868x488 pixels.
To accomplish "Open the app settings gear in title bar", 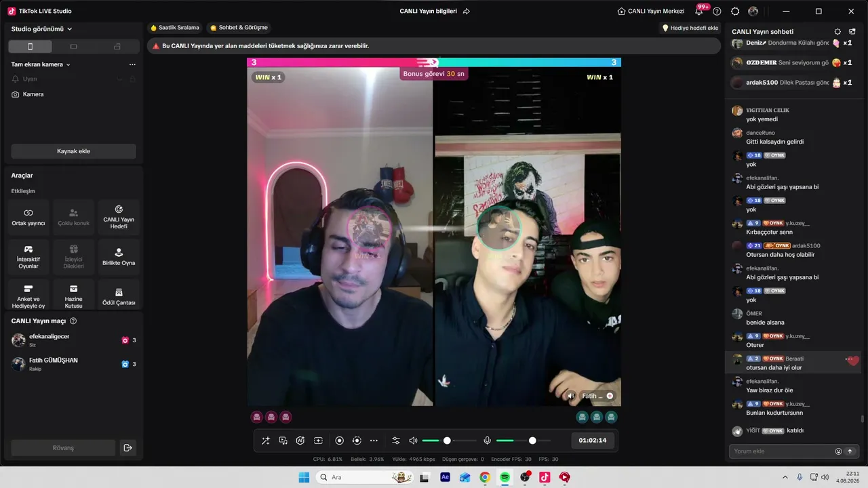I will point(735,12).
